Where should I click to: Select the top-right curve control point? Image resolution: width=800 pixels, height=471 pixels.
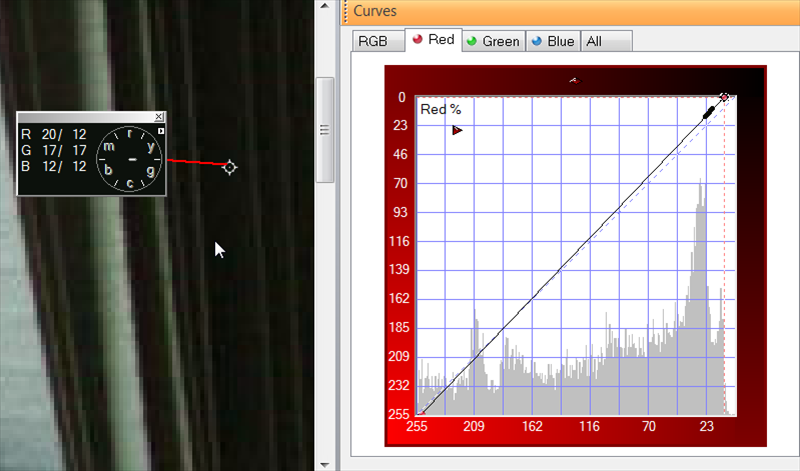coord(724,97)
